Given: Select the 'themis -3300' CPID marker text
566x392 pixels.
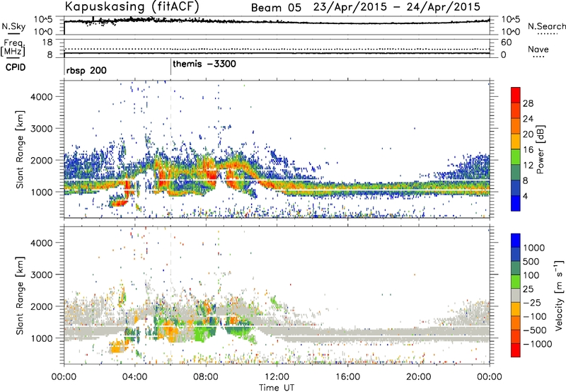Looking at the screenshot, I should pos(204,64).
